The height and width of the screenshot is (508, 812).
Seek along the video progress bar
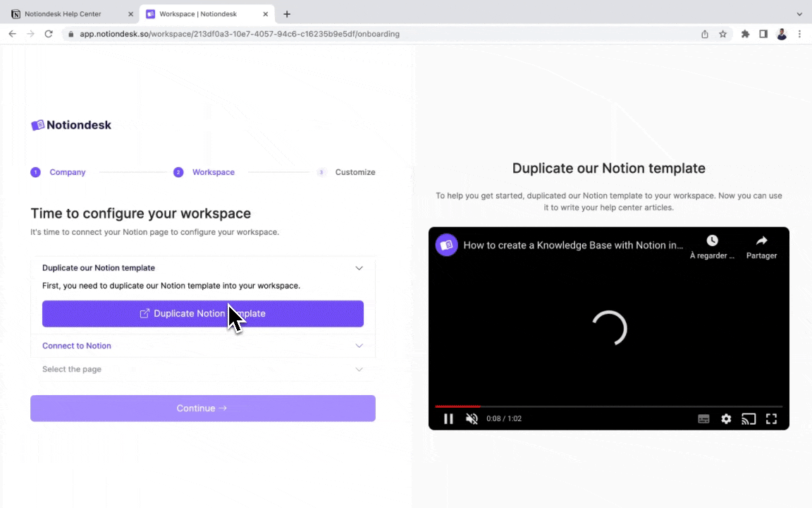pos(609,406)
